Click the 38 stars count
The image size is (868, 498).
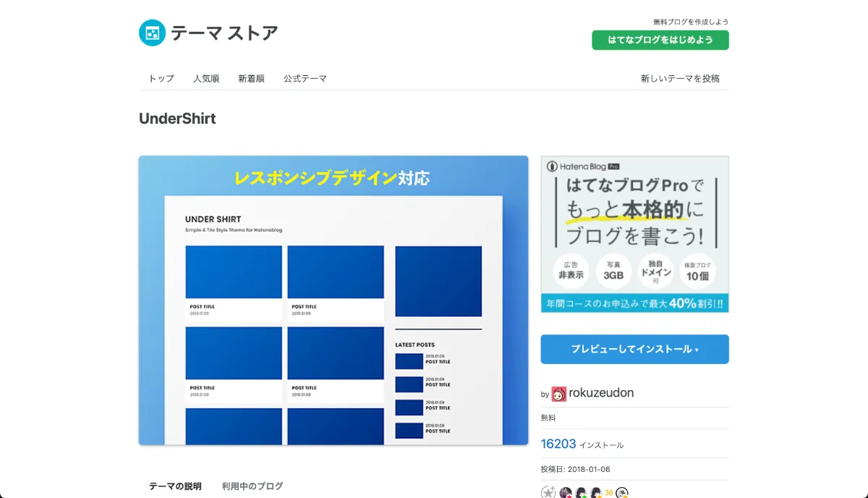pos(608,493)
